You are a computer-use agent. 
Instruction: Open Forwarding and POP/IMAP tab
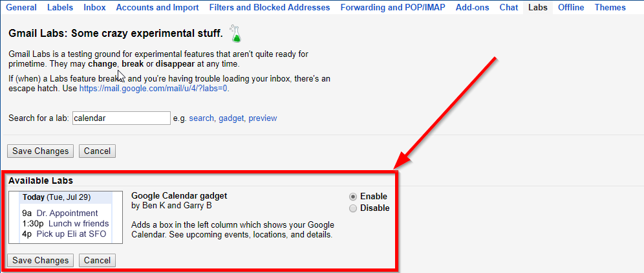point(392,7)
